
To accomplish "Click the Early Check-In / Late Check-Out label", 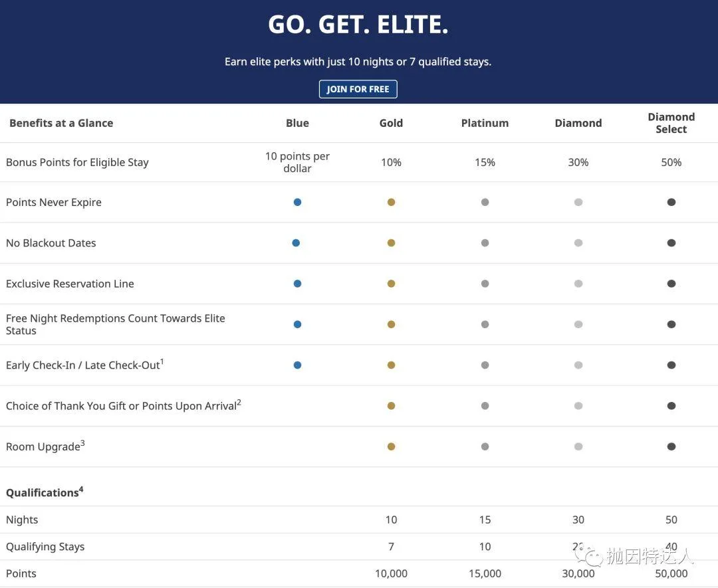I will tap(84, 365).
